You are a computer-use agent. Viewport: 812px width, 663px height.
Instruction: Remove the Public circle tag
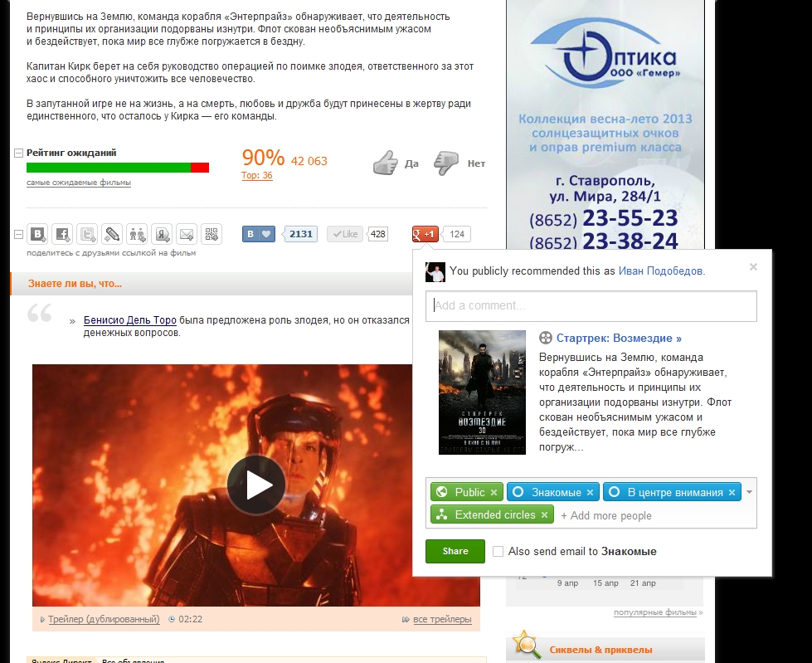[494, 493]
